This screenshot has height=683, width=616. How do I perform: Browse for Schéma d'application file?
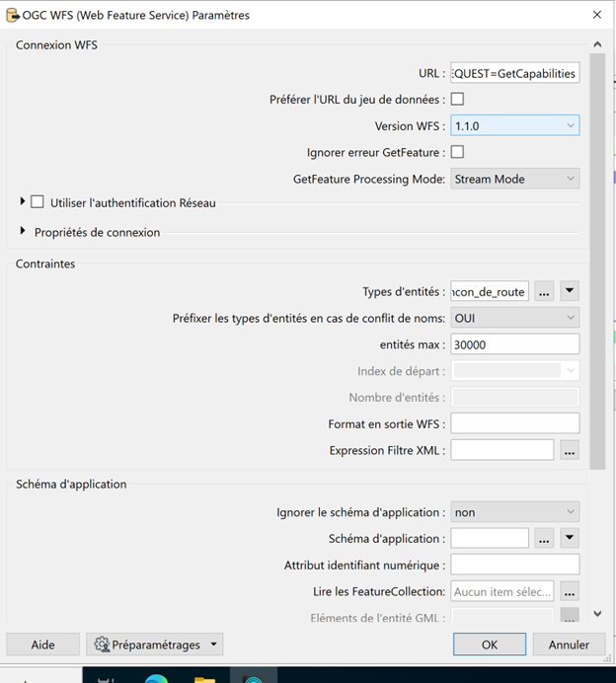544,538
